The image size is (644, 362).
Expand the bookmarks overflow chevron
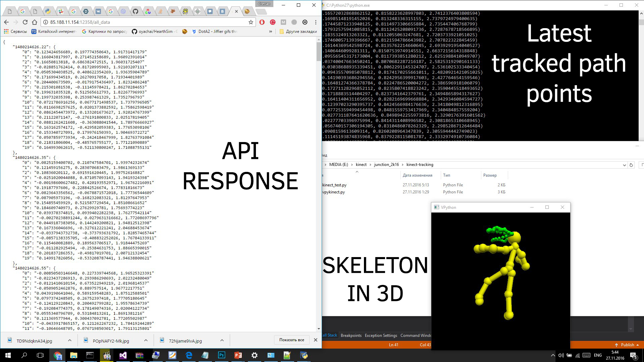(270, 32)
